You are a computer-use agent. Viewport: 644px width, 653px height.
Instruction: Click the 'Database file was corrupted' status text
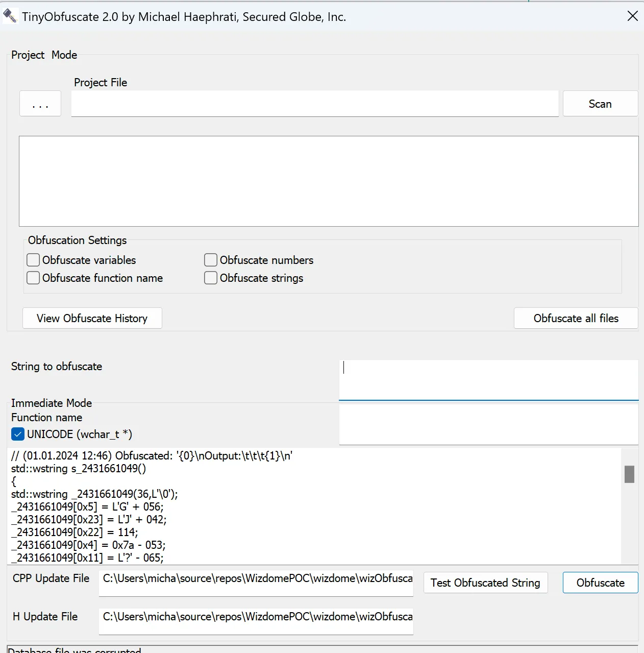coord(75,649)
